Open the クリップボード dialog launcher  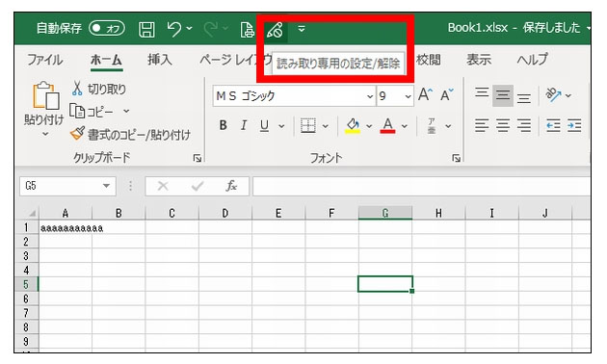198,158
